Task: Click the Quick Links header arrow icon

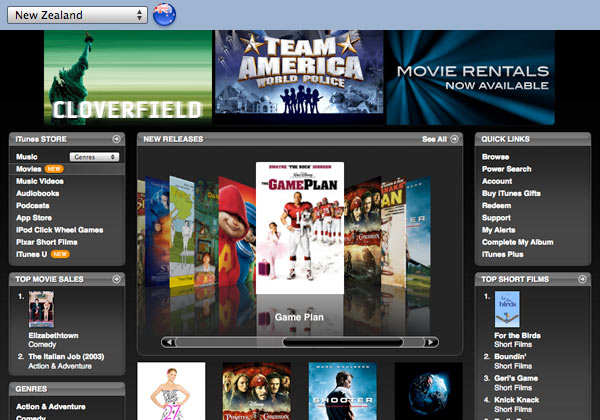Action: 583,139
